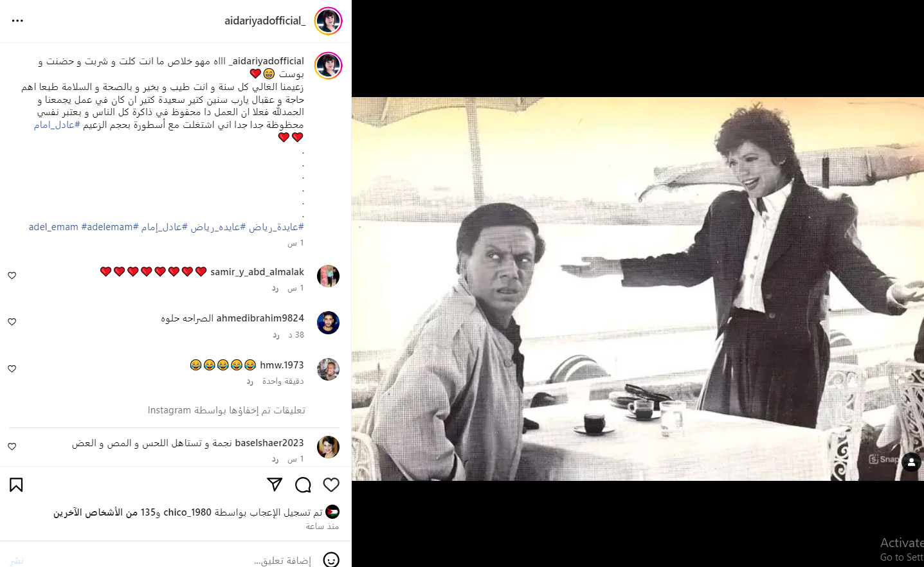Open the three-dots more options menu

pyautogui.click(x=17, y=21)
